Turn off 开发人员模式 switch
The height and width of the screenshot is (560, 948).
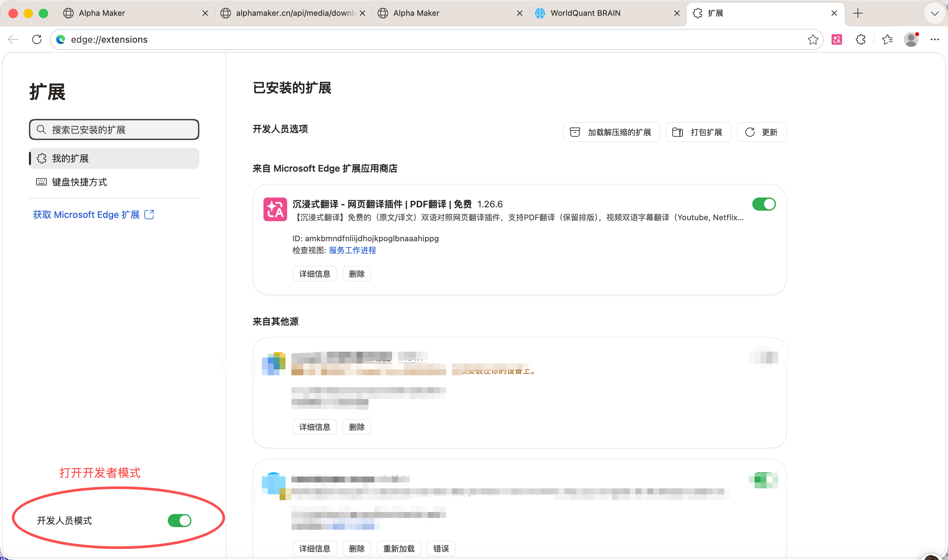(179, 520)
